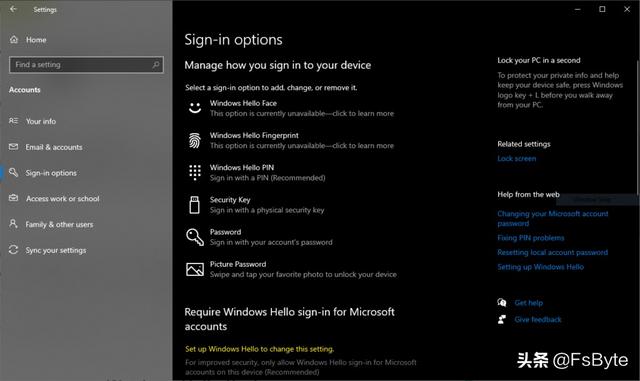Select the Family & other users icon
This screenshot has width=640, height=381.
(13, 224)
